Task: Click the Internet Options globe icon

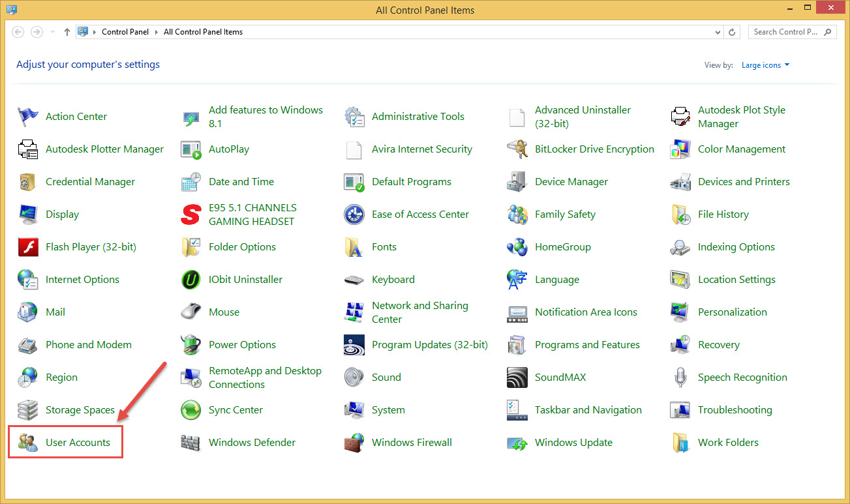Action: (x=28, y=280)
